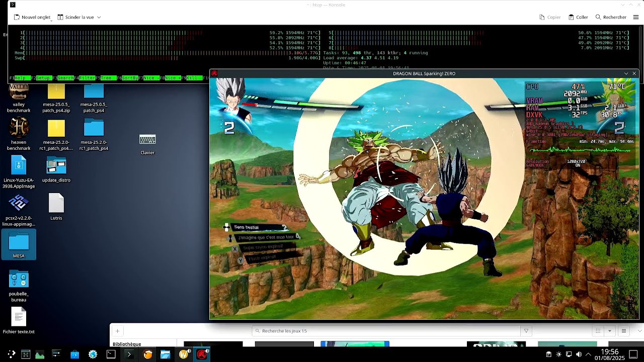Open the valley benchmark desktop icon

click(x=19, y=99)
